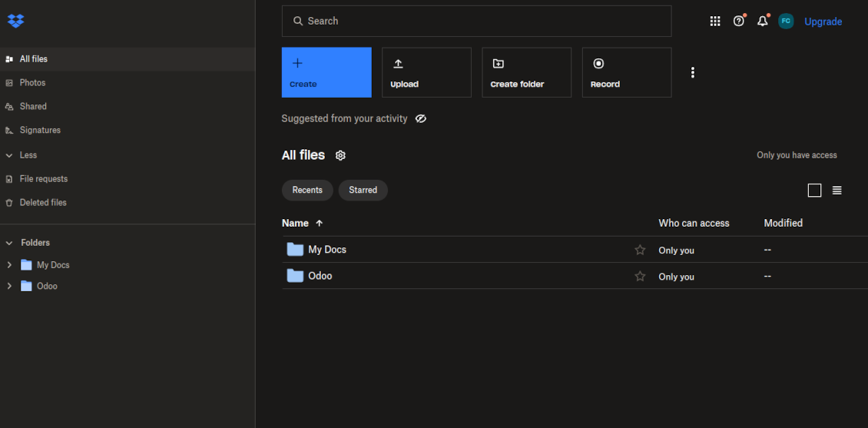Click the Upload button
This screenshot has height=428, width=868.
[x=426, y=72]
